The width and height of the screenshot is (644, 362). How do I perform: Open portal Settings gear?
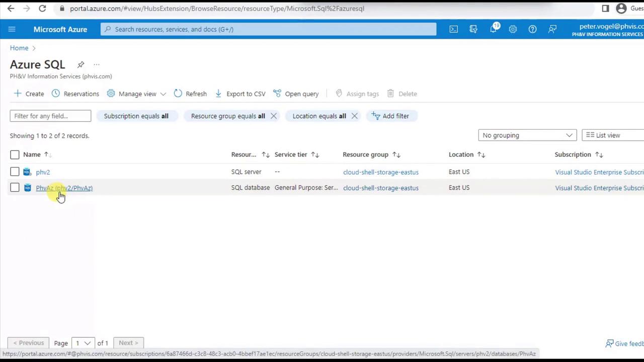(x=513, y=29)
